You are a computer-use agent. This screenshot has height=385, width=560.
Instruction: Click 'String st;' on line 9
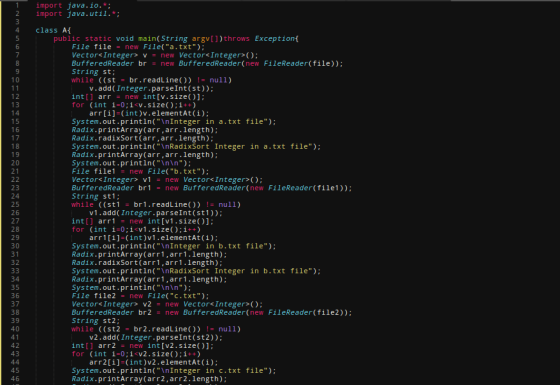coord(94,72)
